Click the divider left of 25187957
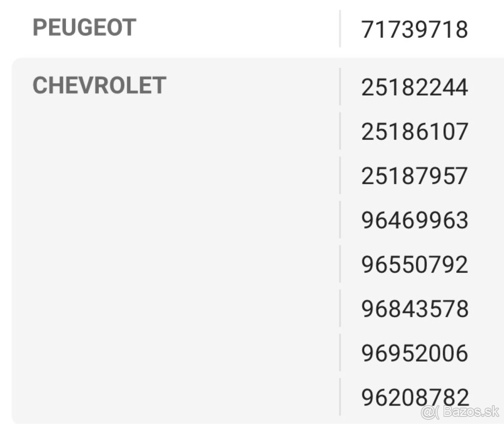The image size is (504, 424). [340, 175]
